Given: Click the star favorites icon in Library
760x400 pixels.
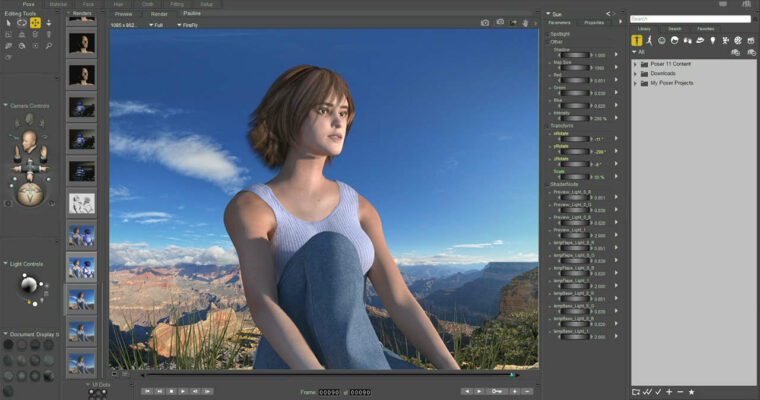Looking at the screenshot, I should coord(692,392).
